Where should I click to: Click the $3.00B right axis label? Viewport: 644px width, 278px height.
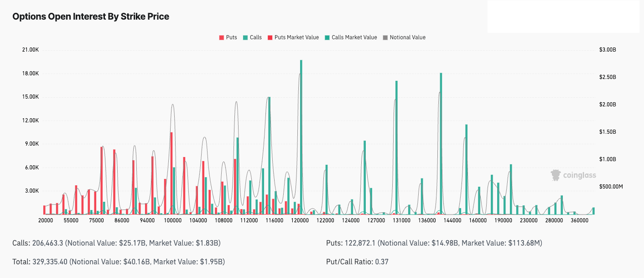pos(608,50)
